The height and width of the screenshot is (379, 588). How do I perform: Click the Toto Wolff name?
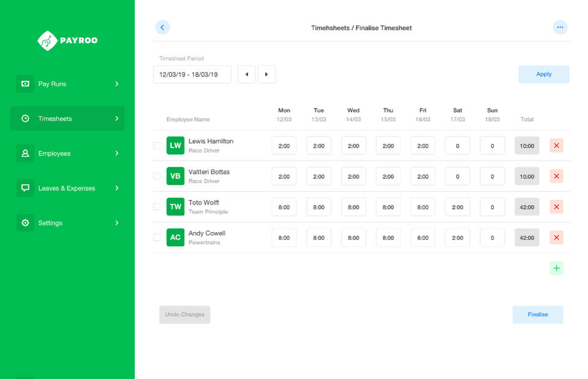pyautogui.click(x=203, y=203)
